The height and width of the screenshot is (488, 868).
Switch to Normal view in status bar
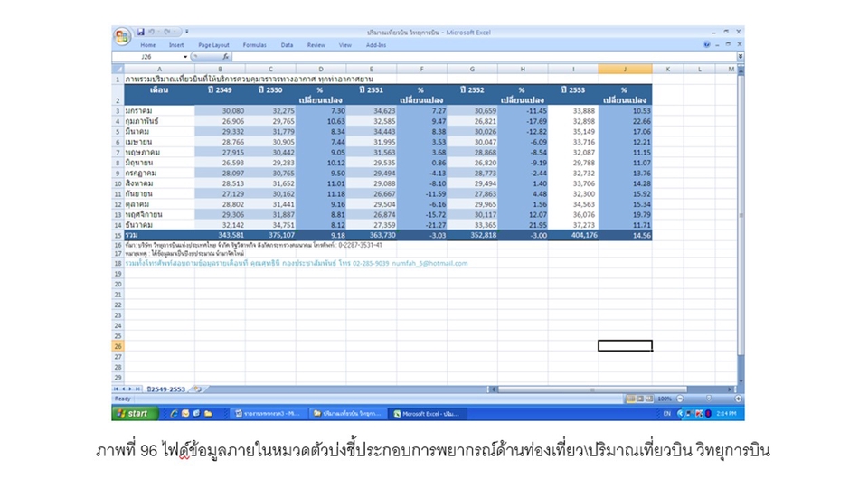pyautogui.click(x=630, y=399)
